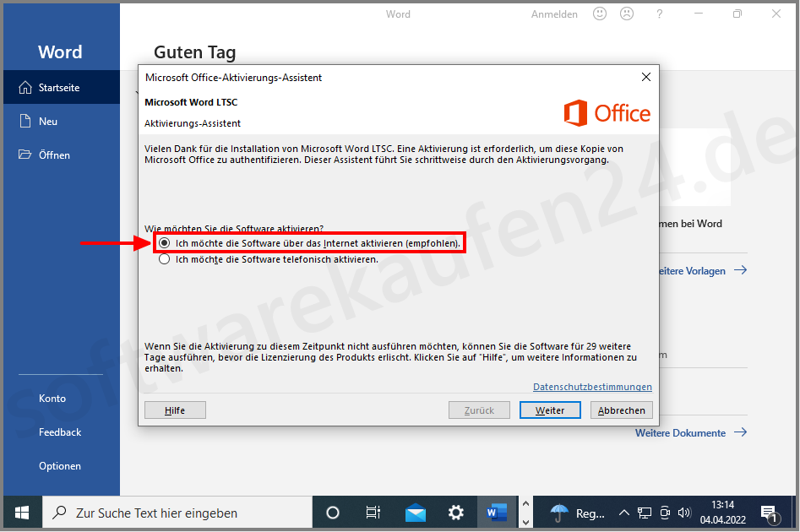Open a file using the Öffnen icon
The image size is (800, 532).
(x=25, y=155)
